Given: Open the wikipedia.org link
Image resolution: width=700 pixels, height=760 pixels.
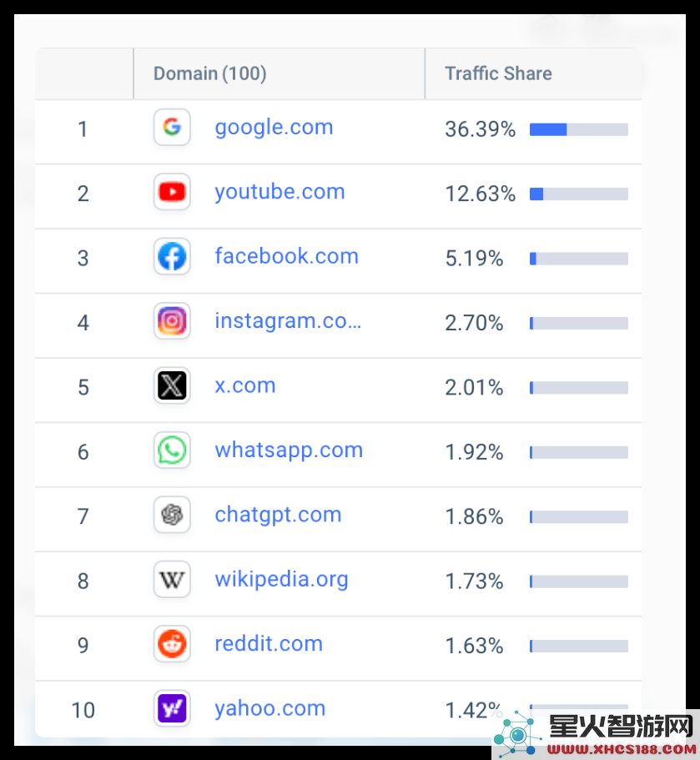Looking at the screenshot, I should pyautogui.click(x=281, y=580).
